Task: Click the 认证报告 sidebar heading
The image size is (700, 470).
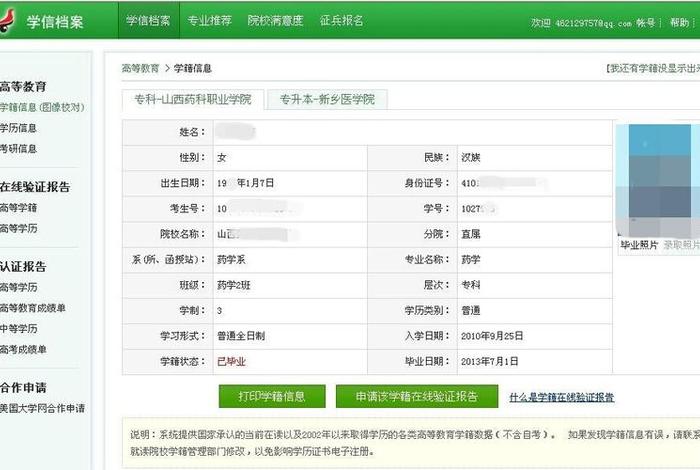Action: (x=23, y=266)
